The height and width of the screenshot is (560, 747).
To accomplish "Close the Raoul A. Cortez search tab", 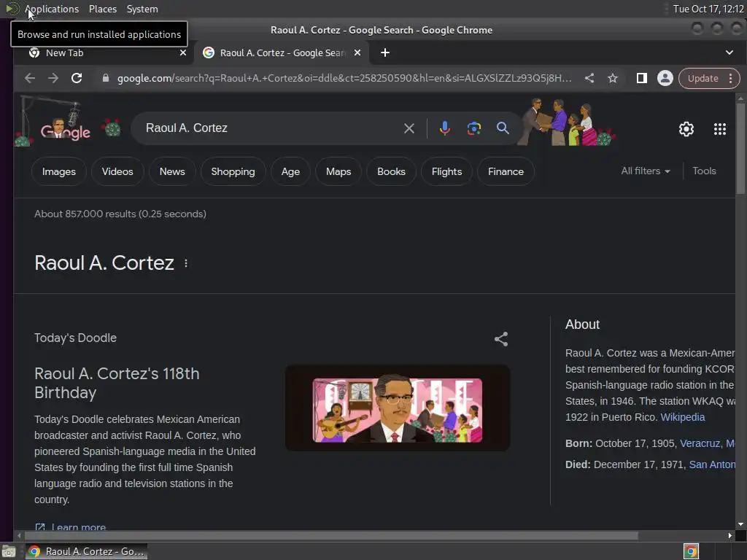I will point(357,52).
